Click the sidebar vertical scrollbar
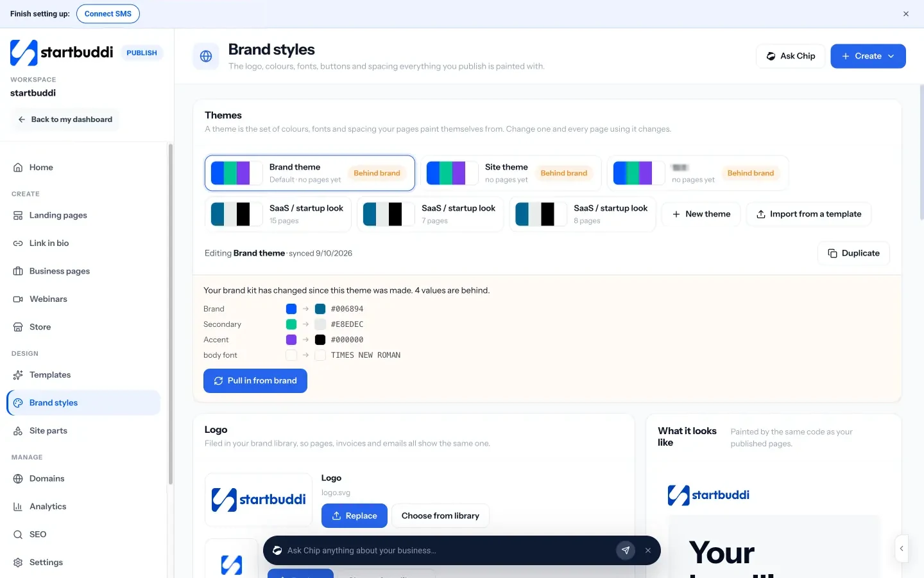 (x=170, y=315)
